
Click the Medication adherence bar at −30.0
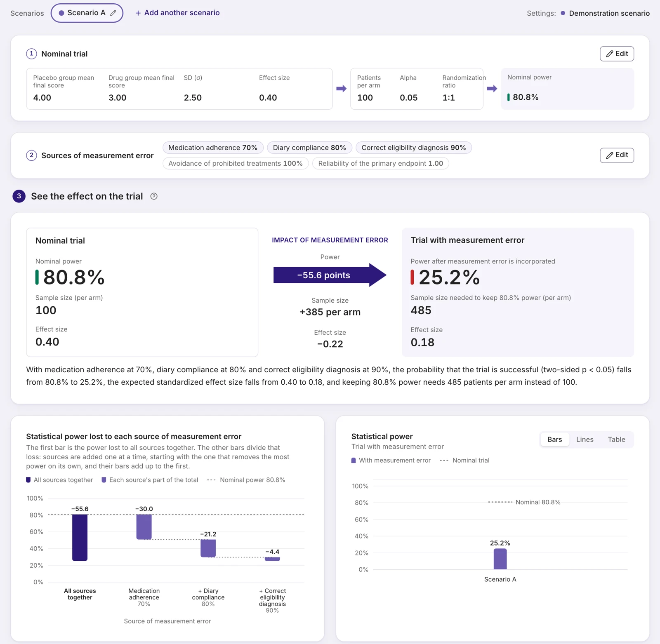(144, 527)
